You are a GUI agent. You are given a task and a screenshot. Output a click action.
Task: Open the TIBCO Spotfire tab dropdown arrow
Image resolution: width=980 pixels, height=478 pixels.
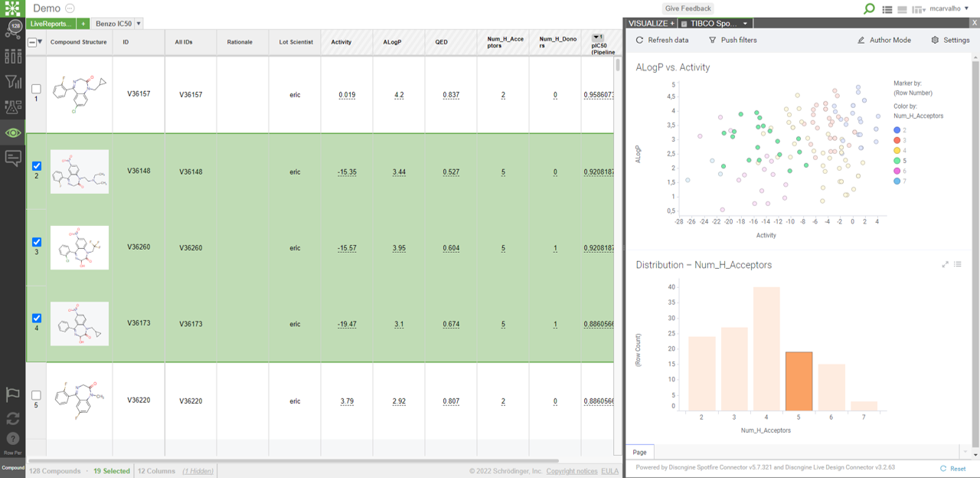pos(745,24)
